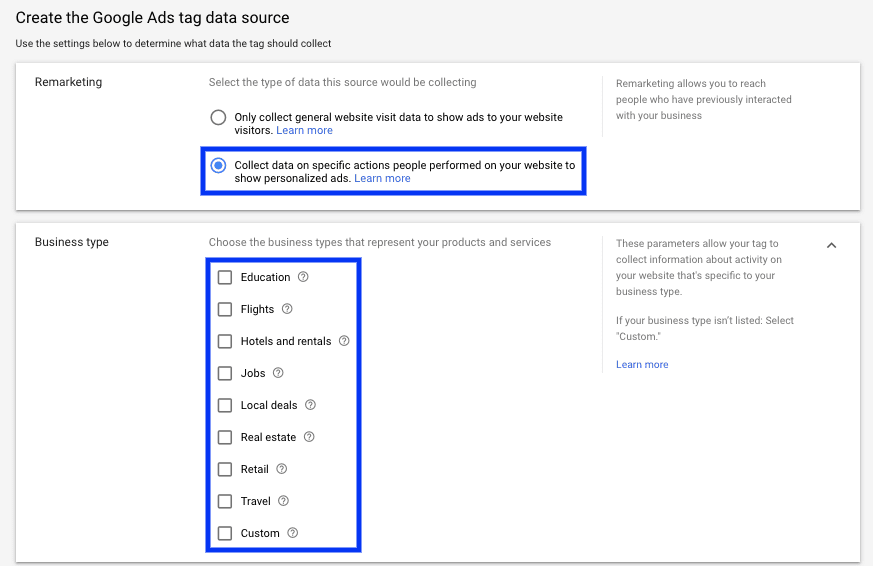Open Learn more link for general visit data
The width and height of the screenshot is (873, 572).
304,131
